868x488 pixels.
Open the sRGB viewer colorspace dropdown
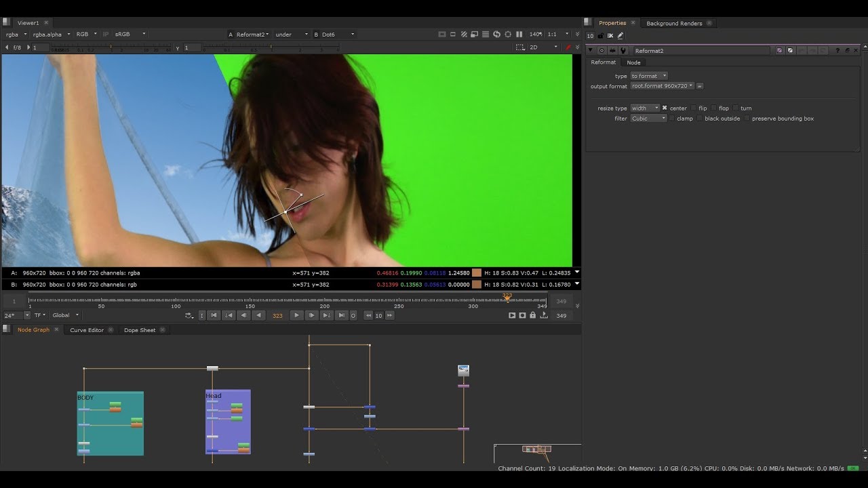(x=130, y=34)
